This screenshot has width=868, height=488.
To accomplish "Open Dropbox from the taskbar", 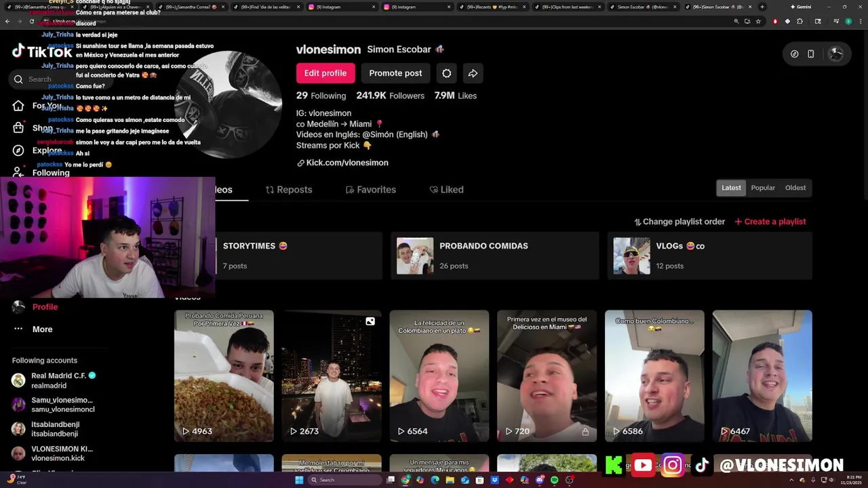I will tap(494, 480).
